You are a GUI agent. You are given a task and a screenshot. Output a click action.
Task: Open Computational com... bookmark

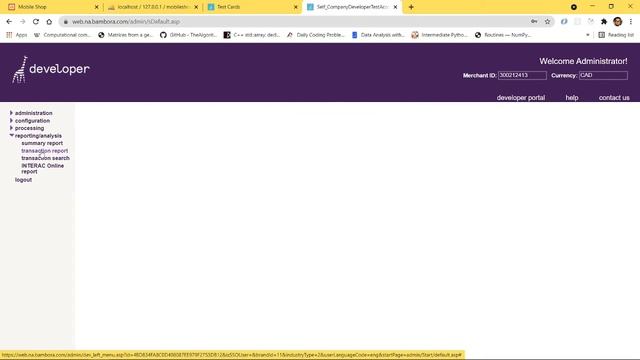pyautogui.click(x=62, y=35)
